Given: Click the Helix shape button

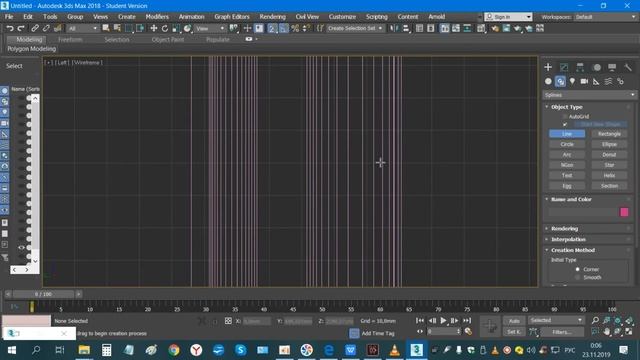Looking at the screenshot, I should [x=609, y=175].
